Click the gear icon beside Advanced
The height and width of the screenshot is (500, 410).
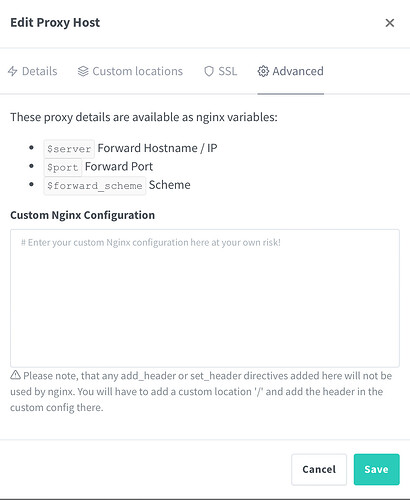pos(263,71)
